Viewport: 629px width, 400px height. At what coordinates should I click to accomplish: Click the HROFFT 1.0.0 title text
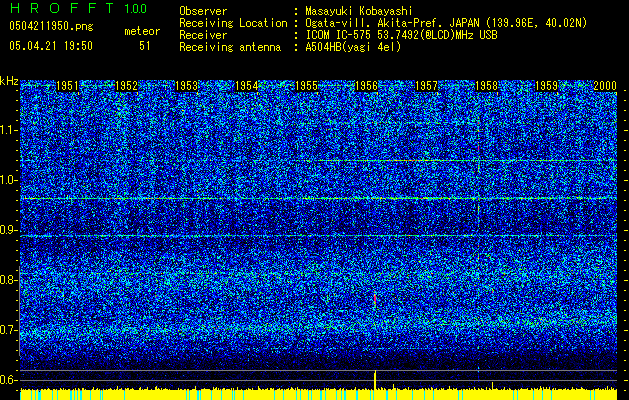78,8
